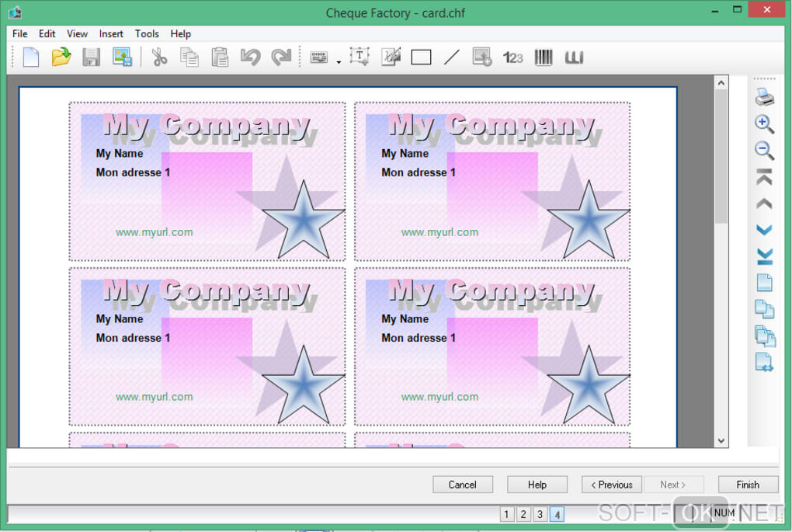Image resolution: width=792 pixels, height=532 pixels.
Task: Open the Insert menu
Action: coord(111,34)
